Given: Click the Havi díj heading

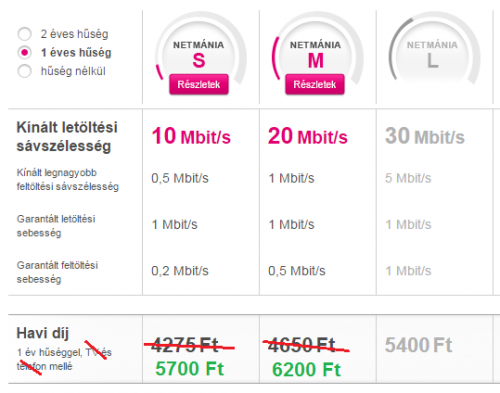Looking at the screenshot, I should [43, 333].
